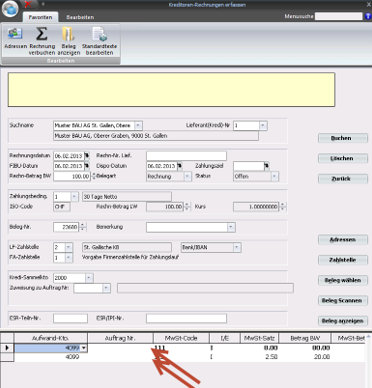The image size is (372, 388).
Task: Select MwSt-Code column header
Action: pyautogui.click(x=181, y=338)
